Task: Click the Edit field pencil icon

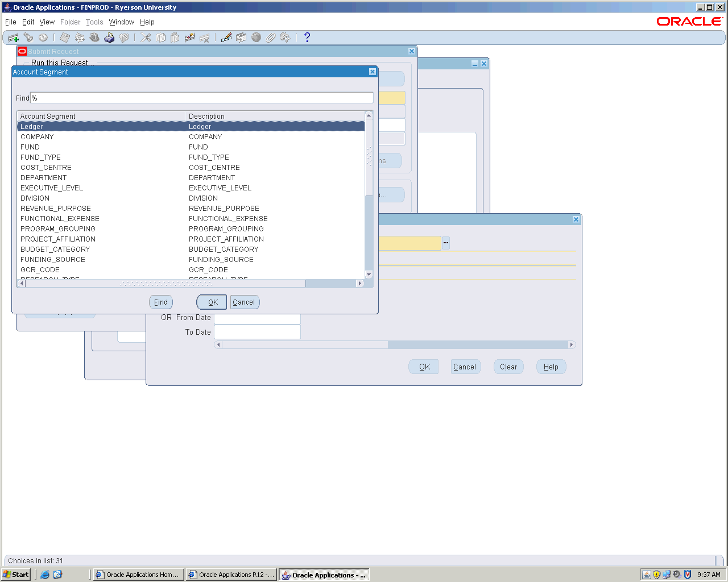Action: (226, 38)
